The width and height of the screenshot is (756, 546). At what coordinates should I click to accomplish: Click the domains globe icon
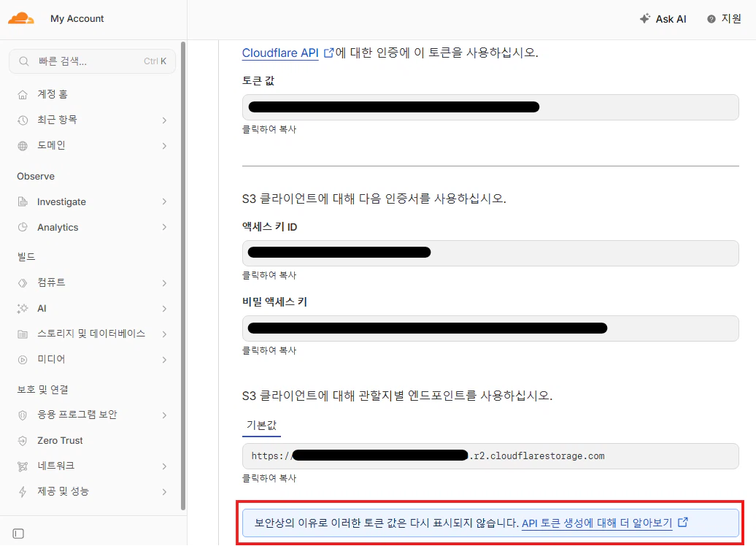pos(23,146)
